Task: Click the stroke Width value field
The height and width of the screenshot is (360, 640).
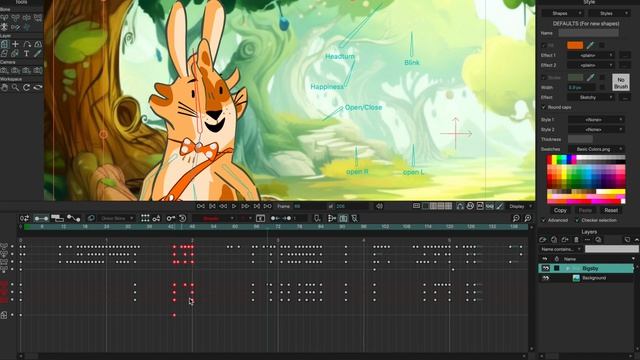Action: [581, 87]
